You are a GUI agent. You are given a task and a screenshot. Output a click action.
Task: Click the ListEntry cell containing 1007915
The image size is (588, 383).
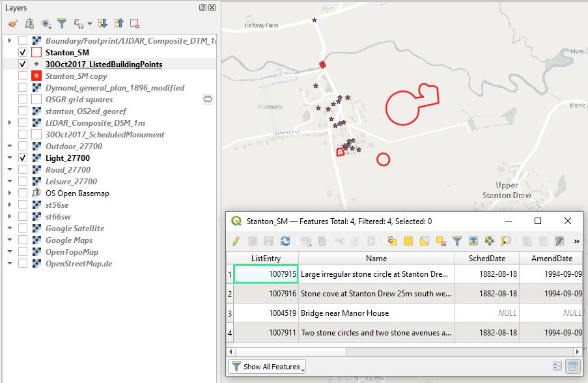click(x=266, y=274)
